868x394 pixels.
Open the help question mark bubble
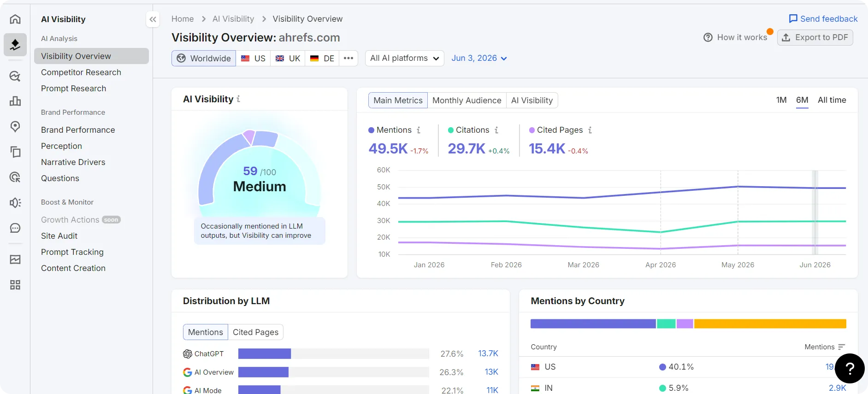(x=850, y=368)
